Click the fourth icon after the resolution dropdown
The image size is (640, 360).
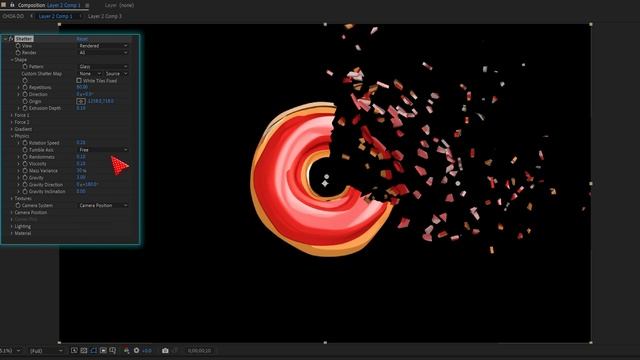[103, 350]
